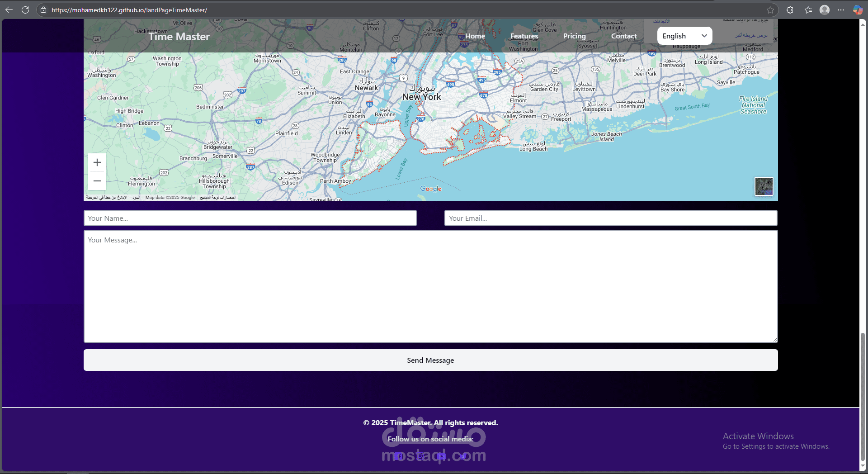Go to the Home nav link

click(475, 36)
